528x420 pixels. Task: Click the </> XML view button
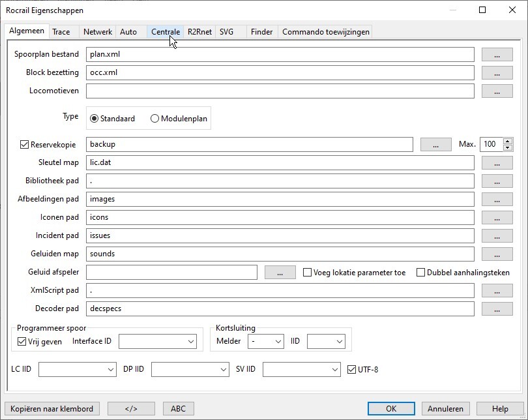click(131, 408)
